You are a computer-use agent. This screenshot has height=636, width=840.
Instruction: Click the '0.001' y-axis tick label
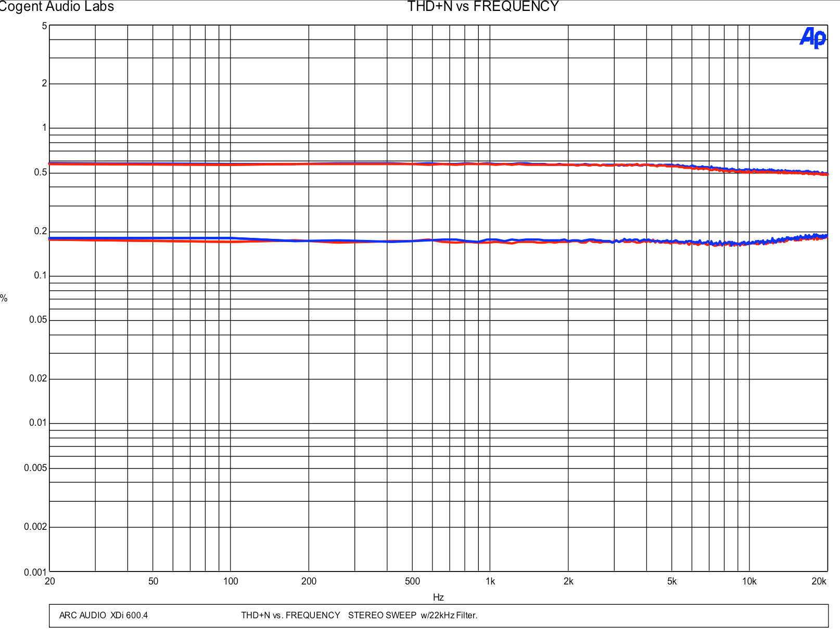[x=35, y=573]
